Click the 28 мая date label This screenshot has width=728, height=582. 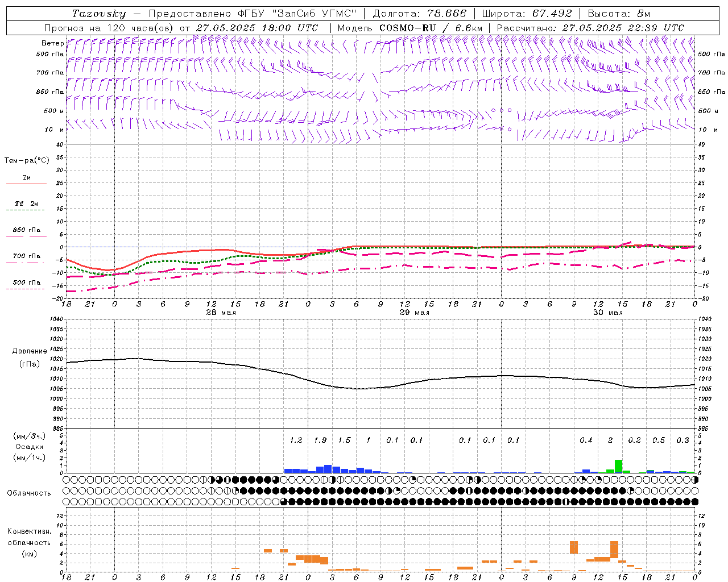pyautogui.click(x=221, y=313)
